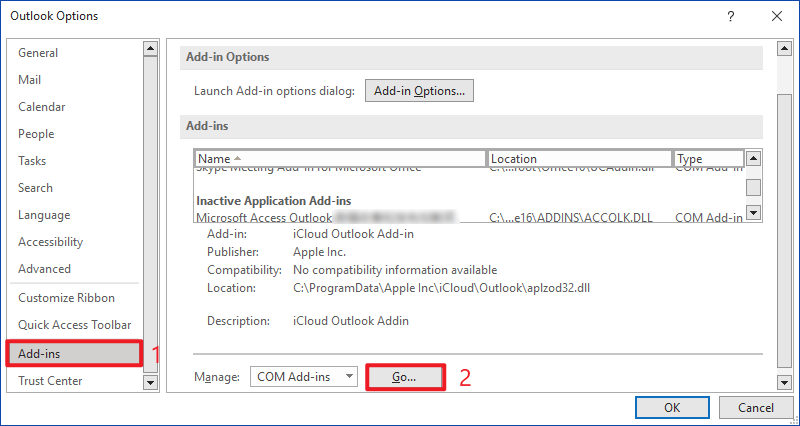Image resolution: width=800 pixels, height=426 pixels.
Task: Dismiss dialog with Cancel button
Action: tap(756, 408)
